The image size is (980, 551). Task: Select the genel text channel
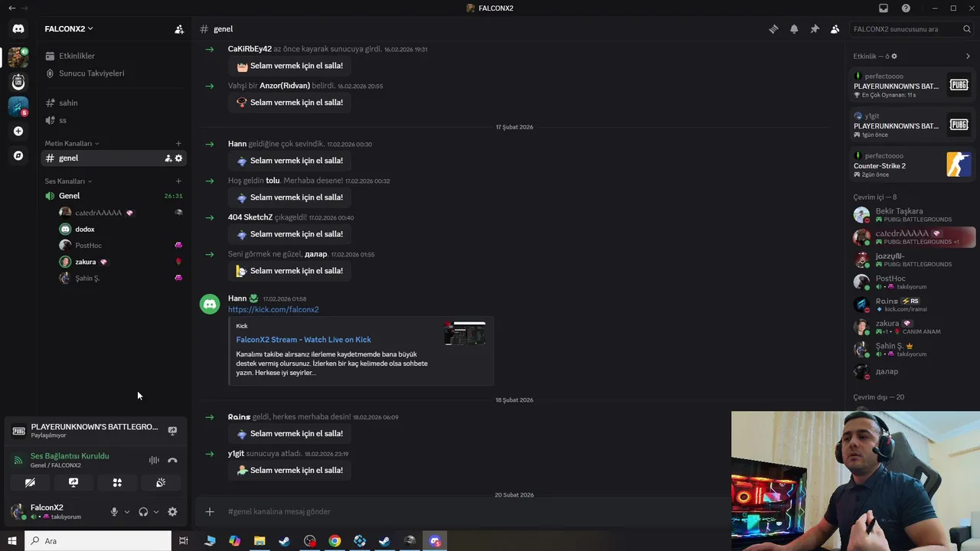coord(113,158)
